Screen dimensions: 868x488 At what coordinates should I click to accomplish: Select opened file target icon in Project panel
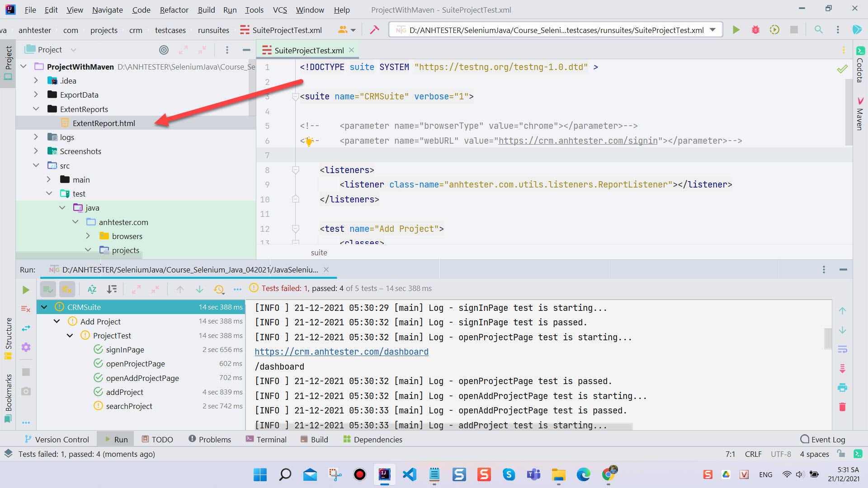pyautogui.click(x=164, y=50)
